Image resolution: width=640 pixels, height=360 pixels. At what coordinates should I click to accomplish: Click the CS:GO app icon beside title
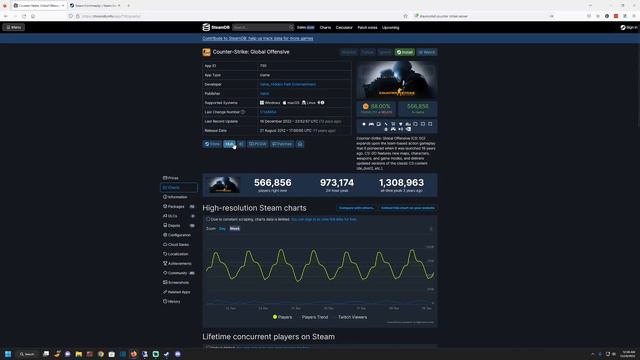(x=207, y=52)
